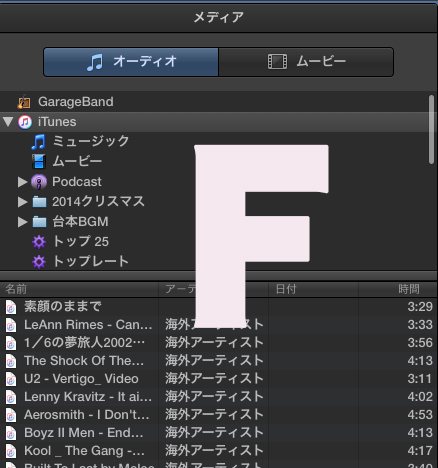Click the 3:33 duration cell
Image resolution: width=438 pixels, height=468 pixels.
coord(420,325)
